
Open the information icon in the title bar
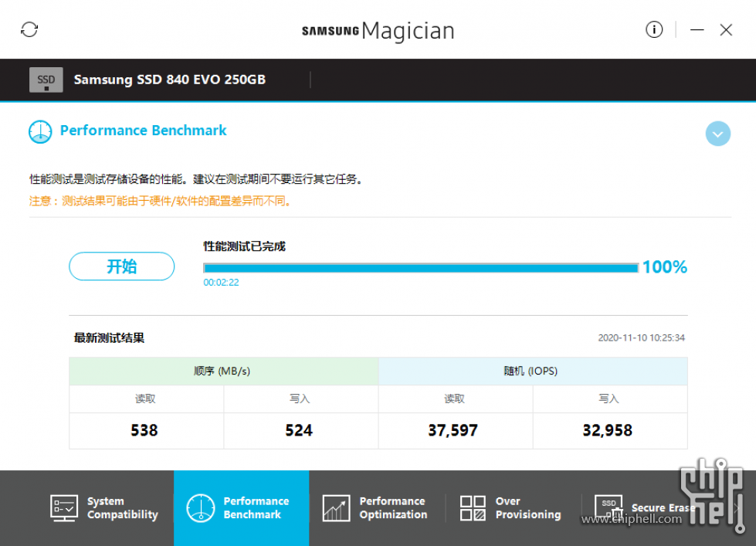point(654,29)
